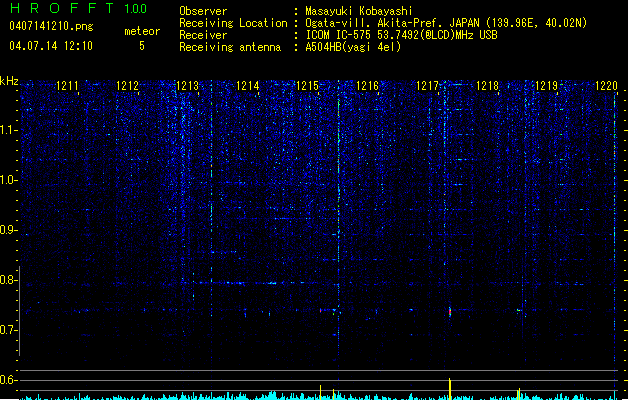Viewport: 629px width, 400px height.
Task: Click the date stamp 04.07.14 12:10
Action: [x=51, y=46]
